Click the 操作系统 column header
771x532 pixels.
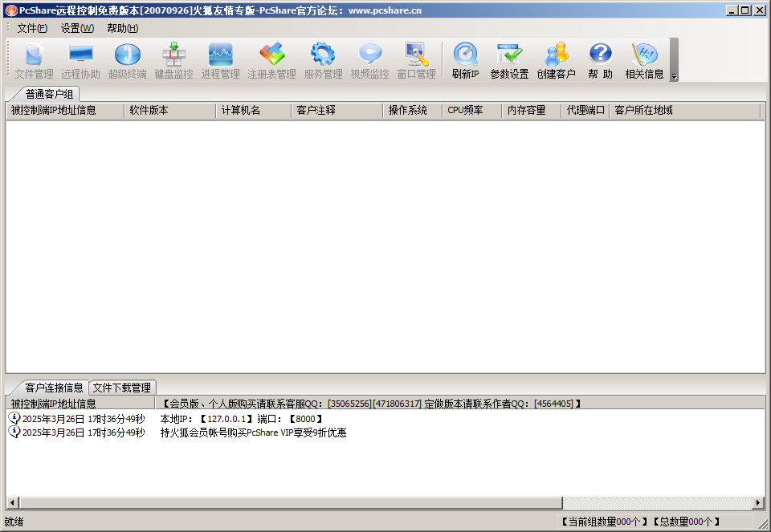pos(407,111)
